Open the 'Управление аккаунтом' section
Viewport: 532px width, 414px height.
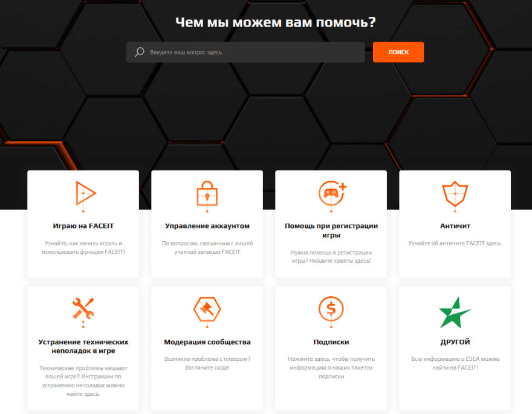coord(207,225)
